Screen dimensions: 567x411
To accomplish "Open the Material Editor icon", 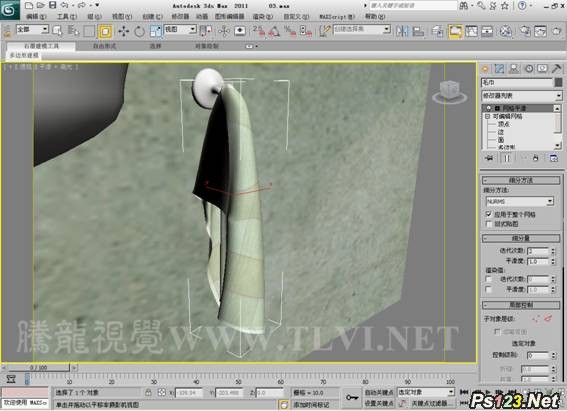I will click(506, 31).
